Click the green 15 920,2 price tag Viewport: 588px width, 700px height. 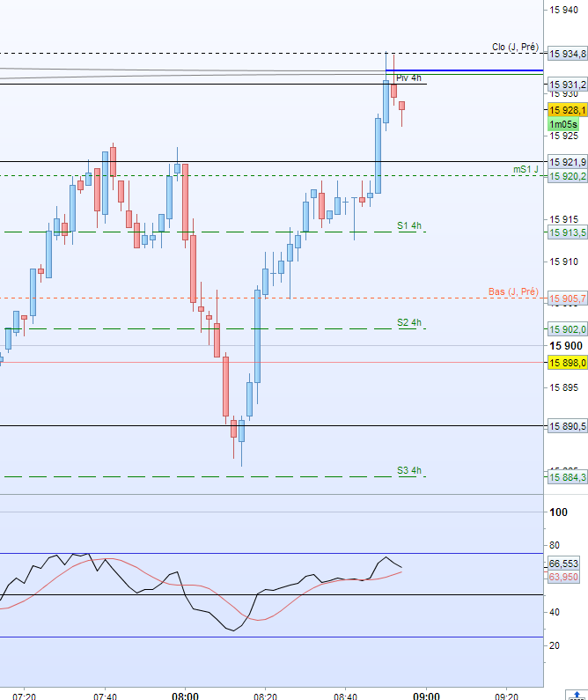[x=568, y=176]
